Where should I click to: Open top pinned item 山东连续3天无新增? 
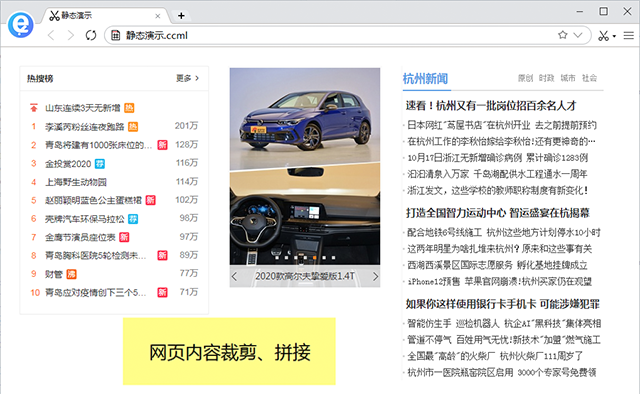coord(82,108)
